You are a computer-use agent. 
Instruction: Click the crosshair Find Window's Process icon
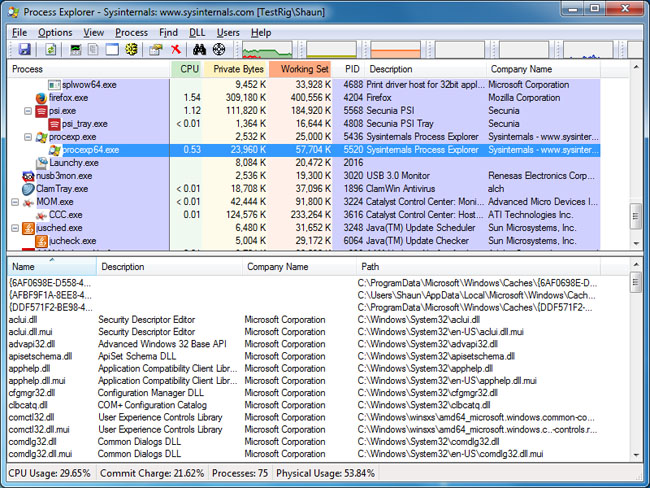[x=219, y=49]
